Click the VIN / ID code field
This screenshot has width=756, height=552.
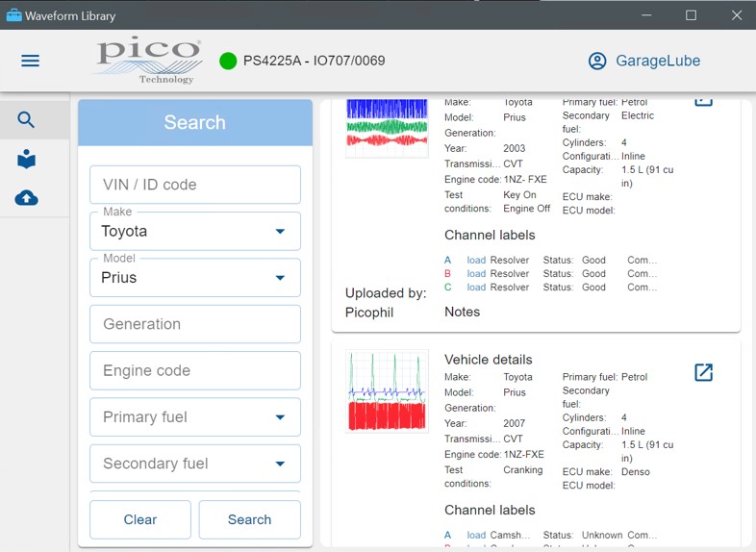click(x=195, y=185)
